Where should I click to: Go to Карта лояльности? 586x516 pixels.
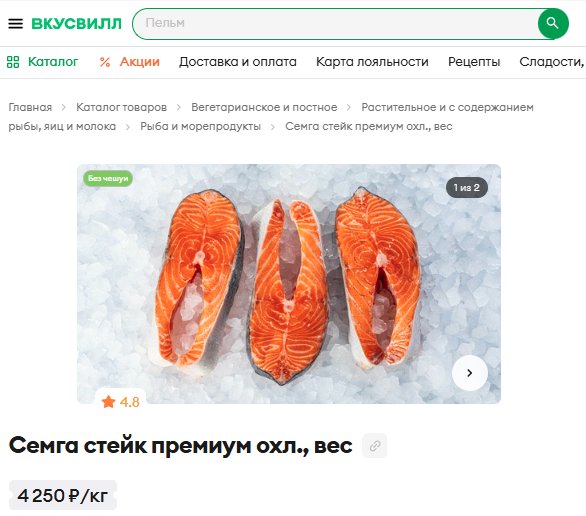372,62
